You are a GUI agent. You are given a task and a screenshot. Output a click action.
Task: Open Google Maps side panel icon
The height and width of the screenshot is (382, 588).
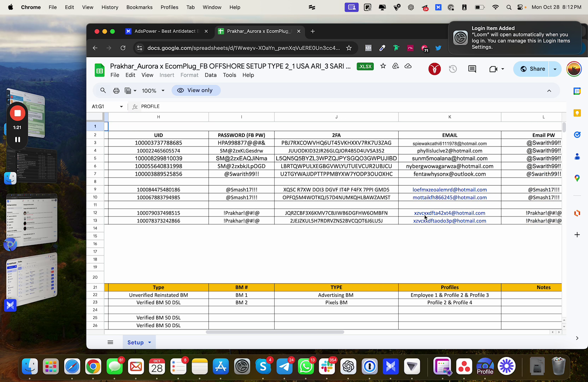pos(577,178)
